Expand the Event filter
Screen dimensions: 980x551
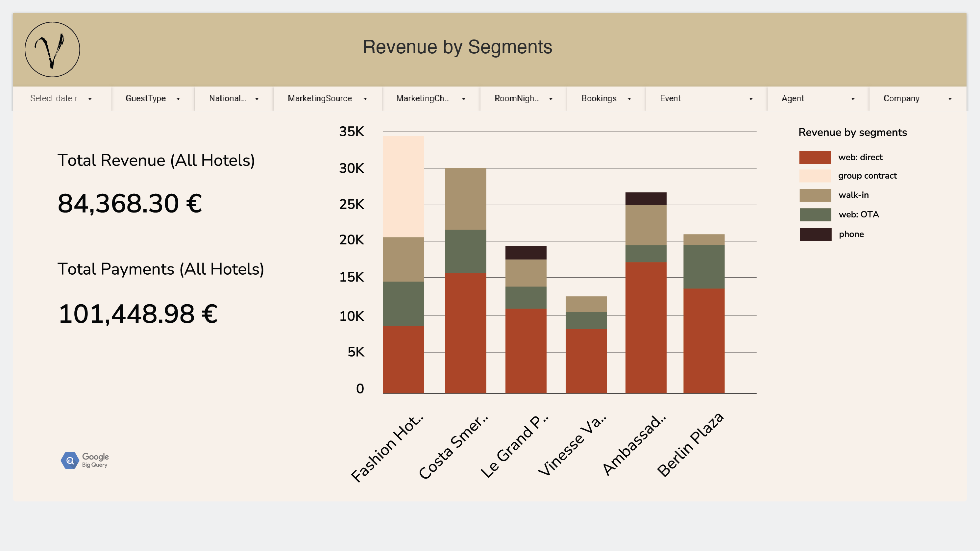pos(706,99)
